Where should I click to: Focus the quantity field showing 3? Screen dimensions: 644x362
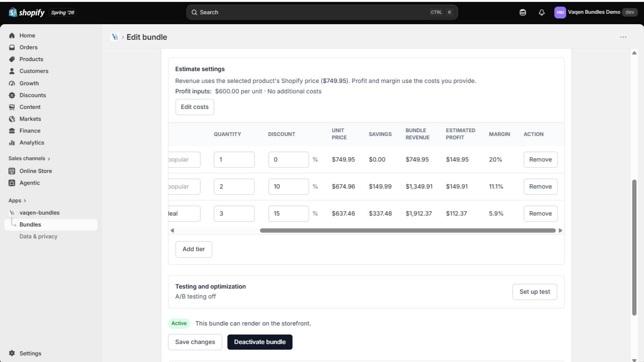(x=234, y=214)
